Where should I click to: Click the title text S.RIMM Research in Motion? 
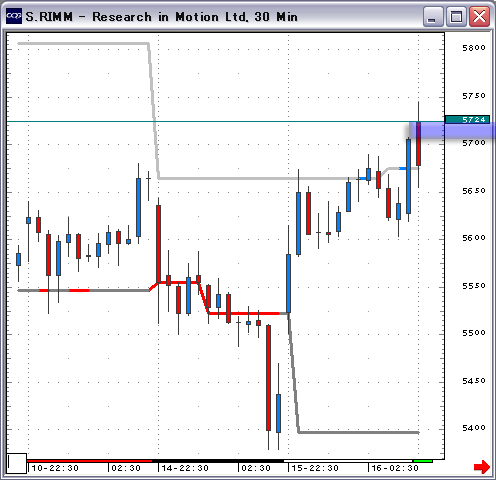[x=161, y=17]
